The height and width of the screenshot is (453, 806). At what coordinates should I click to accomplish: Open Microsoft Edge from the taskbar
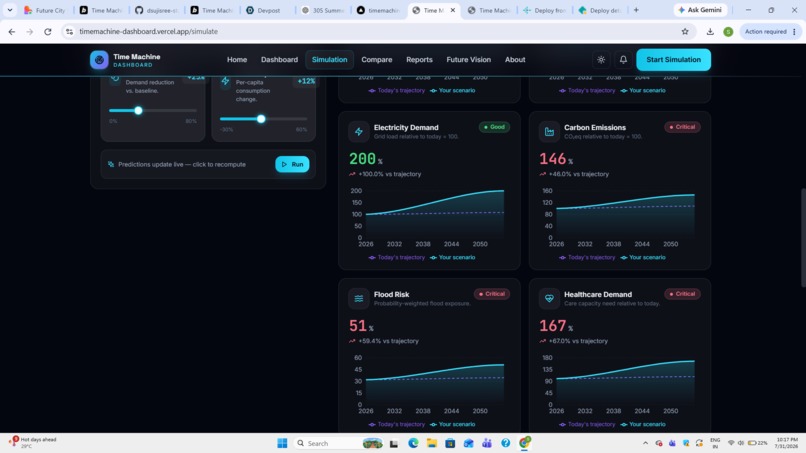pos(413,443)
